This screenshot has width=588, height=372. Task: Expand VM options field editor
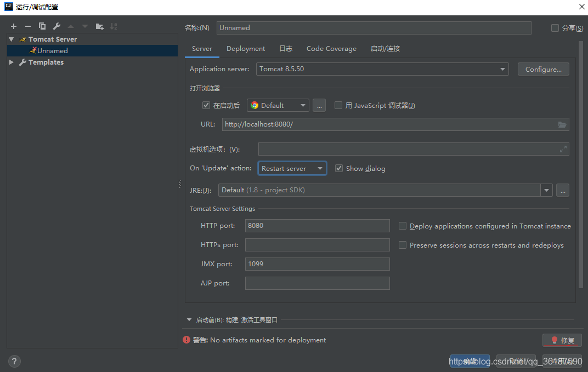(563, 149)
